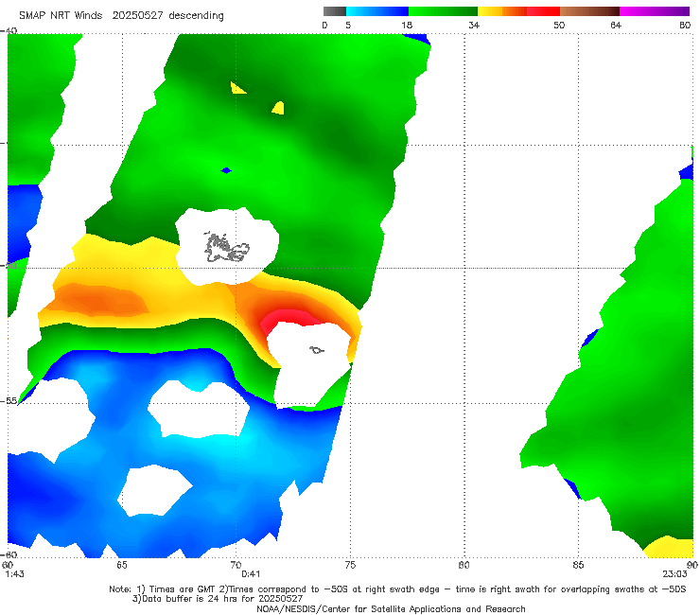Click the longitude label '65' on the bottom axis
The height and width of the screenshot is (615, 700).
pos(121,566)
